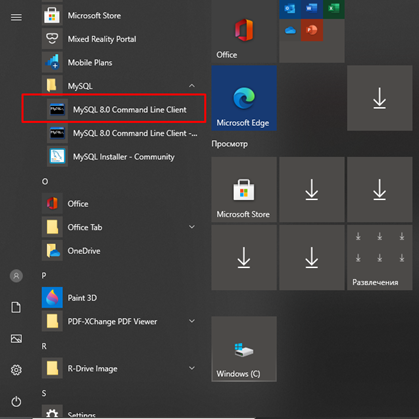Open the Settings gear in sidebar
419x419 pixels.
pos(16,370)
